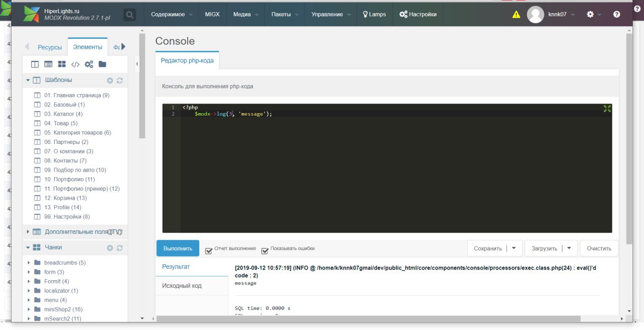Click new plugin gears icon in toolbar
Screen dimensions: 644x330
(x=89, y=64)
